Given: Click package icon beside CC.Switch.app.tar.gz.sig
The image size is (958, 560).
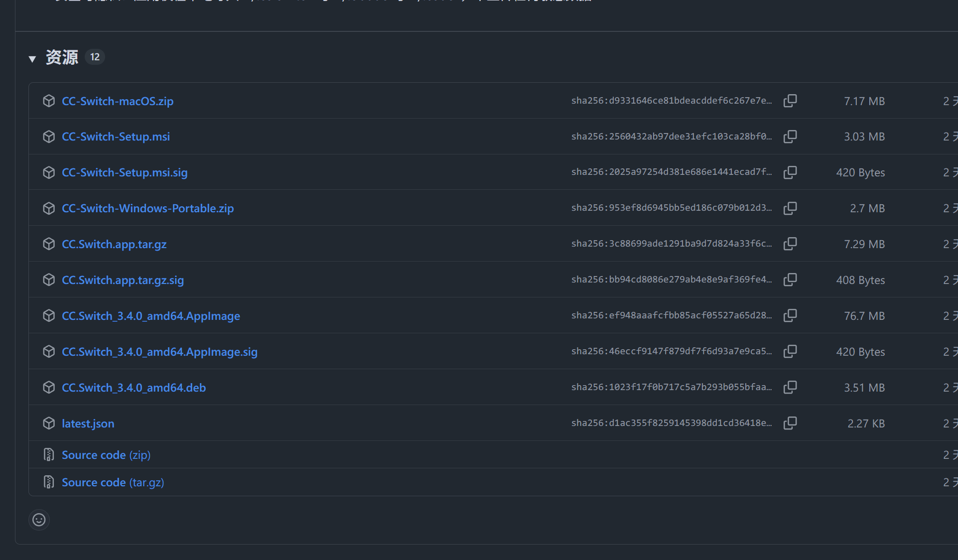Looking at the screenshot, I should (49, 280).
